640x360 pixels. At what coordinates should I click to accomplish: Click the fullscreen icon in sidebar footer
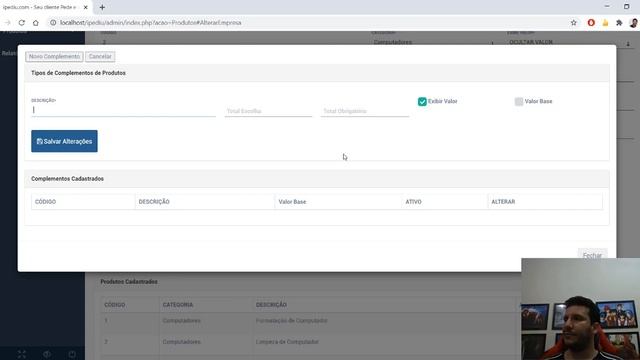coord(22,354)
